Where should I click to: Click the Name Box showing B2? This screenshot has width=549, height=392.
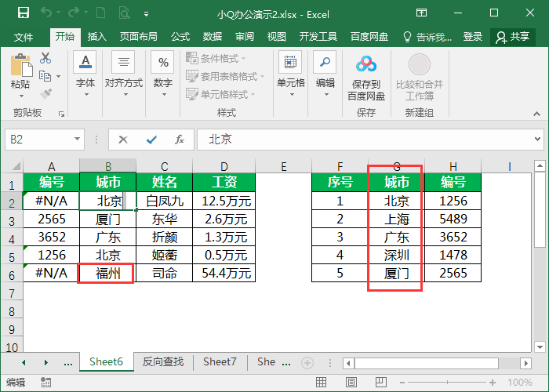[39, 140]
